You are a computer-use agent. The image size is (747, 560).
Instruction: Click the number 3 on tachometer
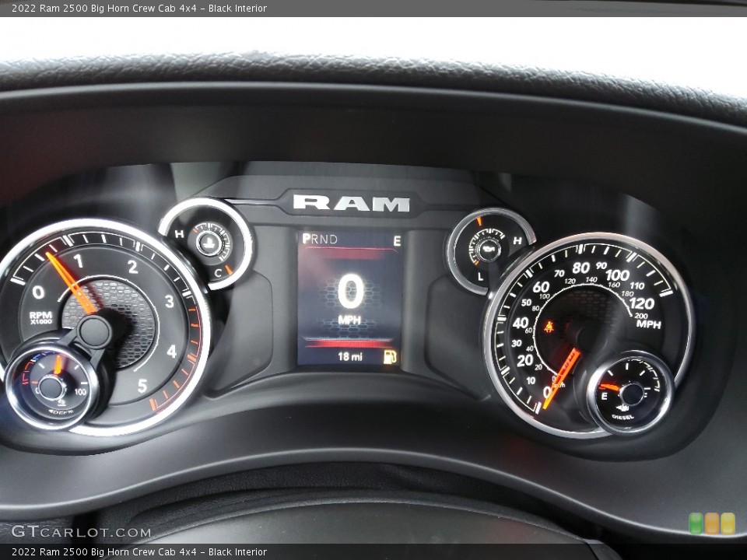[169, 302]
